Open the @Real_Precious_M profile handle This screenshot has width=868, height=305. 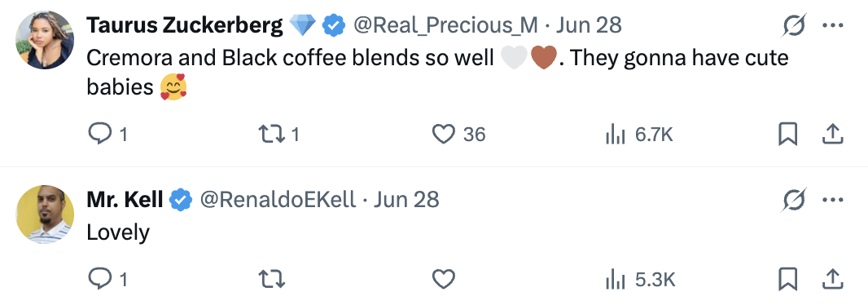(x=445, y=25)
